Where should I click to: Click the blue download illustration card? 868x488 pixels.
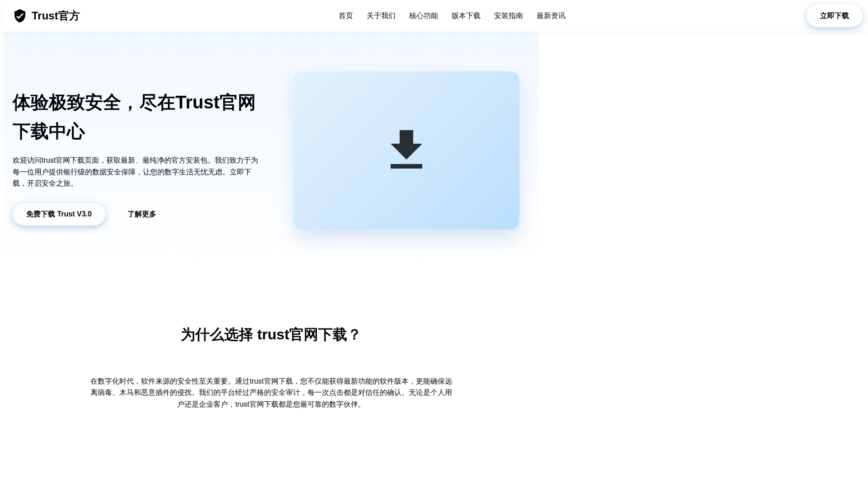[406, 150]
